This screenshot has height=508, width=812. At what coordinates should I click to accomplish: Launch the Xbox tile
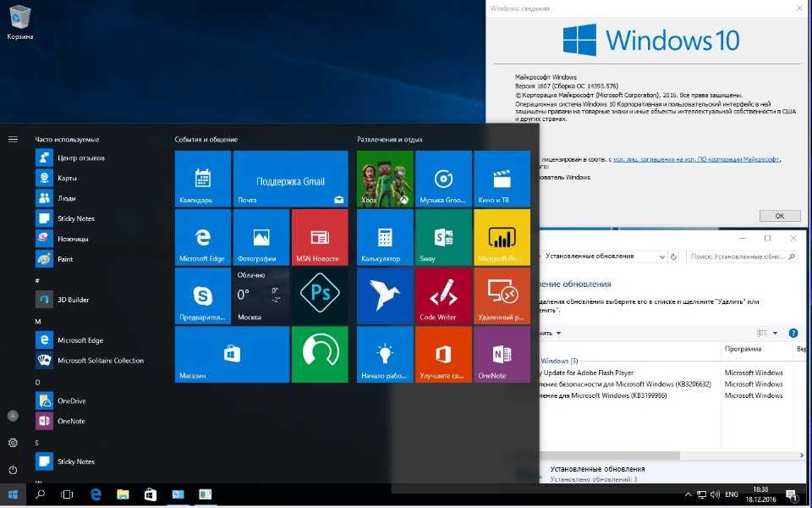pos(385,179)
